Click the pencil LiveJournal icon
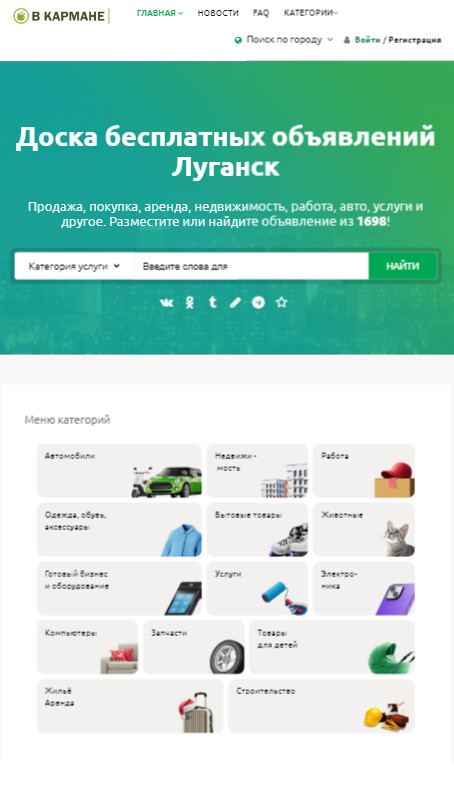The image size is (454, 804). (x=235, y=303)
